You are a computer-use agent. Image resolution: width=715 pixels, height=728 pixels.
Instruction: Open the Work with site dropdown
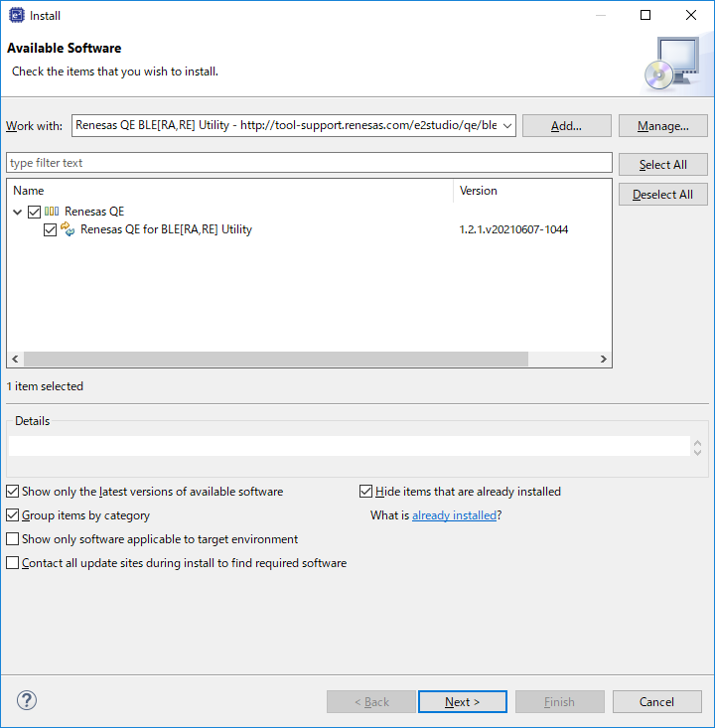pyautogui.click(x=506, y=126)
